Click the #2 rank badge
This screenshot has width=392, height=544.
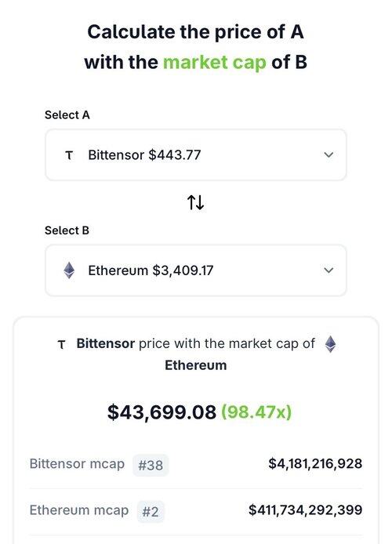(x=151, y=511)
